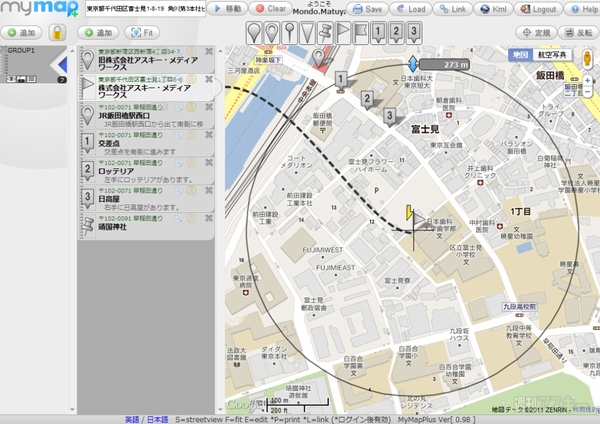Click the place list scrollbar up arrow
The height and width of the screenshot is (424, 600).
click(220, 51)
